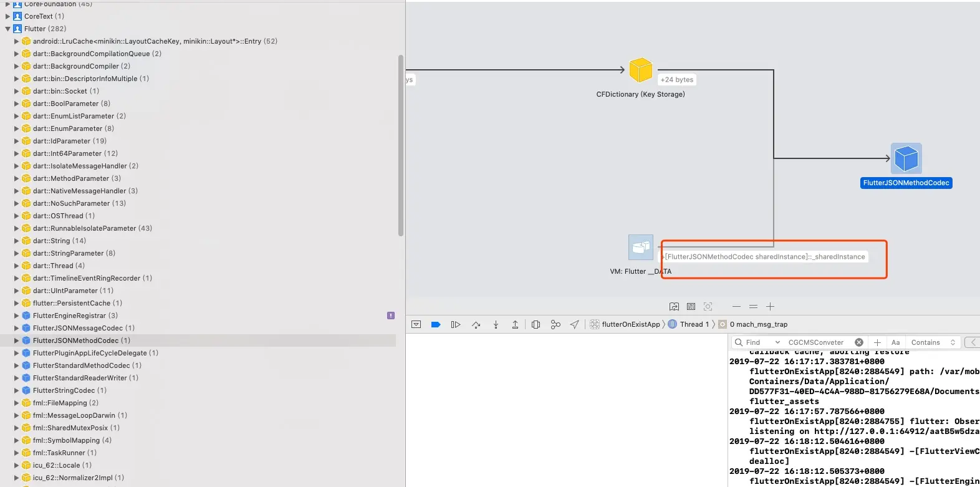Viewport: 980px width, 487px height.
Task: Select dart::Int64Parameter (12) item
Action: tap(75, 153)
